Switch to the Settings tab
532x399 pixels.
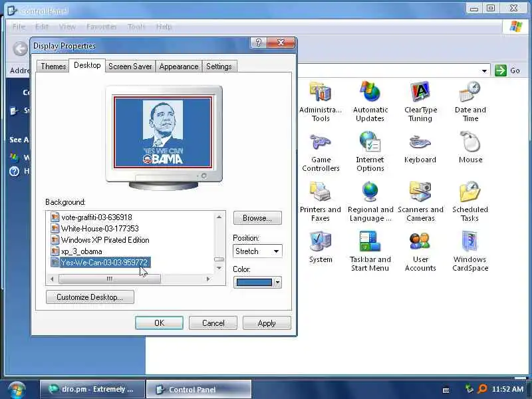pyautogui.click(x=219, y=66)
